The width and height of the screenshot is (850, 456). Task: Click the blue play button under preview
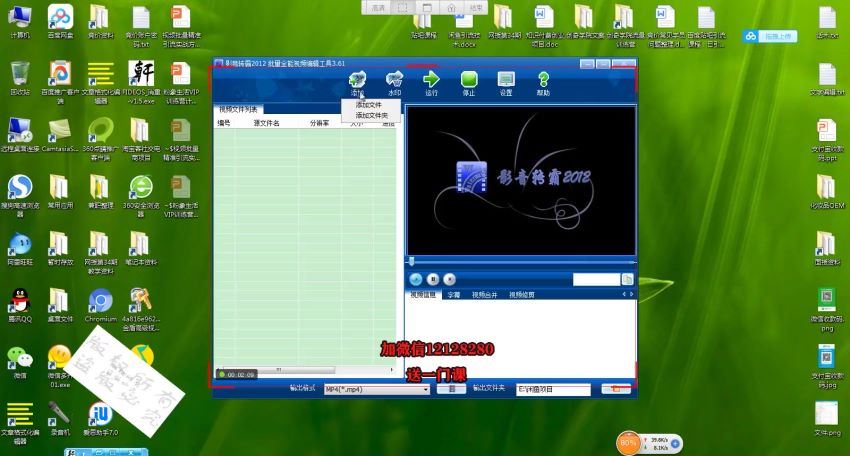click(416, 279)
